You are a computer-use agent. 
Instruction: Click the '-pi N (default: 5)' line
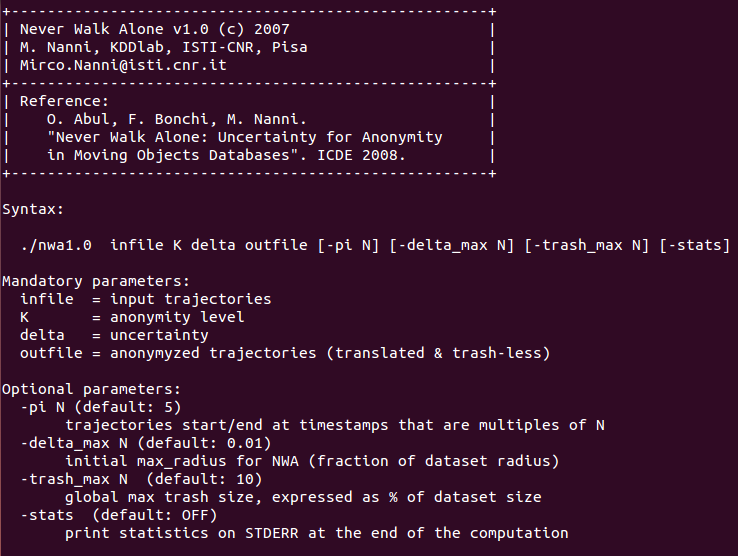pos(101,407)
